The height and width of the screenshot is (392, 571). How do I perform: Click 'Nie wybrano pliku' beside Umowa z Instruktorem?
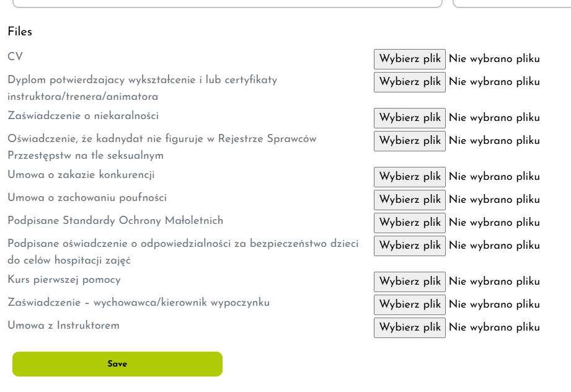tap(494, 327)
